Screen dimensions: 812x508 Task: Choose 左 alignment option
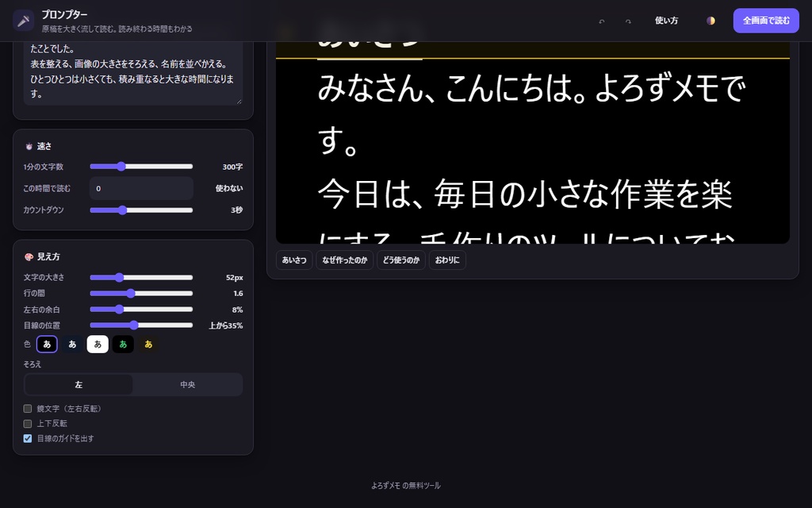pos(79,385)
